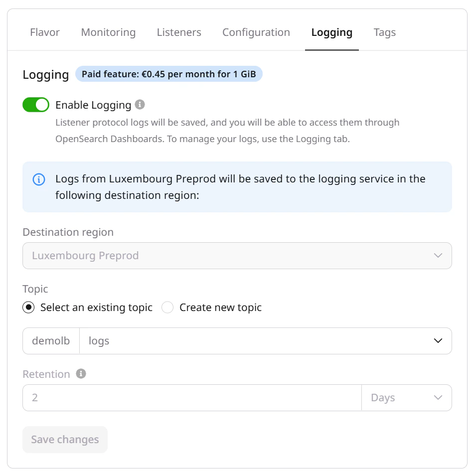The height and width of the screenshot is (476, 476).
Task: Open the Days retention unit dropdown
Action: 438,398
